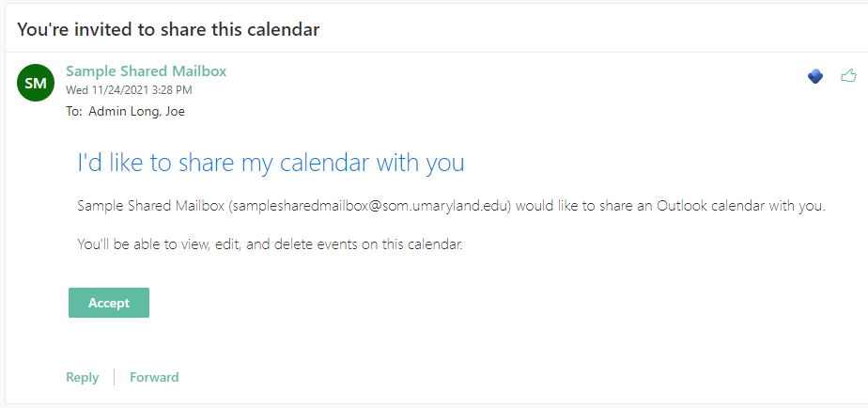The height and width of the screenshot is (408, 868).
Task: Click the samplesharedmailbox@som.umaryland.edu address
Action: click(x=370, y=206)
